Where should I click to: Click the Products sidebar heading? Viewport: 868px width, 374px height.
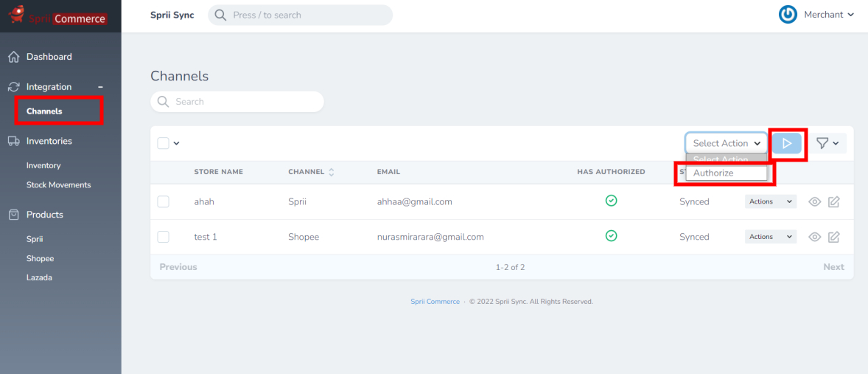coord(45,215)
